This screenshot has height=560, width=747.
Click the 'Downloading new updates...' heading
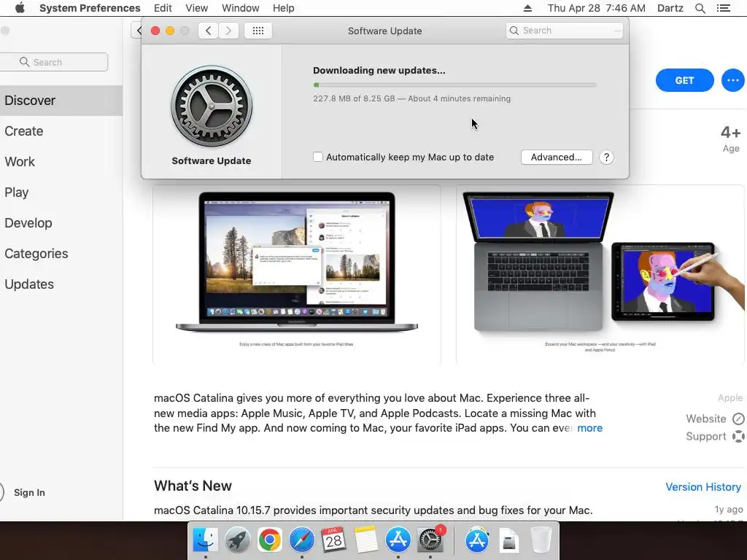[379, 71]
